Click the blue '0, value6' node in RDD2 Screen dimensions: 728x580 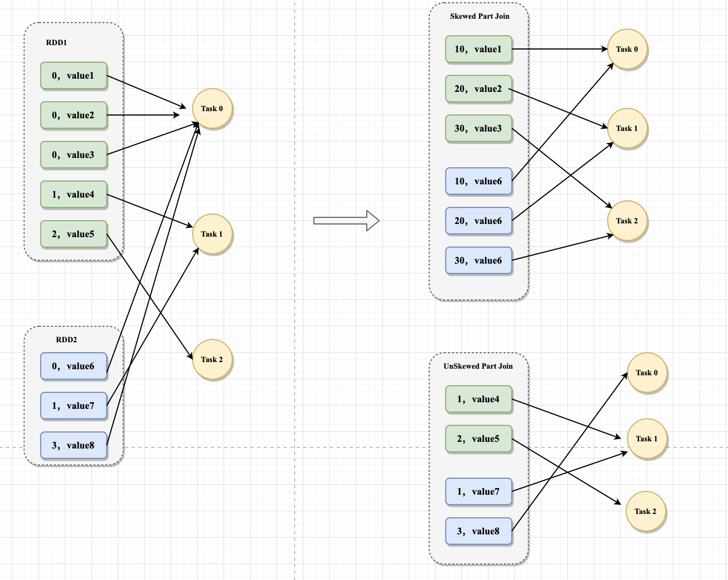pos(74,366)
